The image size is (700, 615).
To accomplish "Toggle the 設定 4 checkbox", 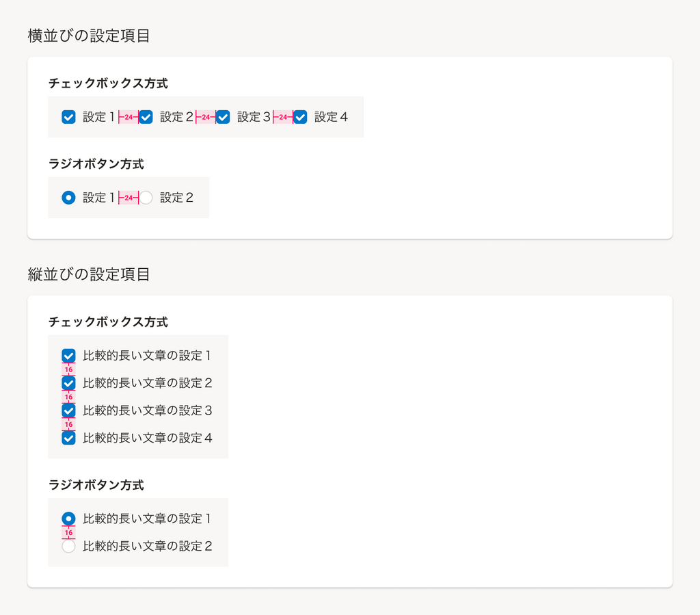I will tap(300, 117).
